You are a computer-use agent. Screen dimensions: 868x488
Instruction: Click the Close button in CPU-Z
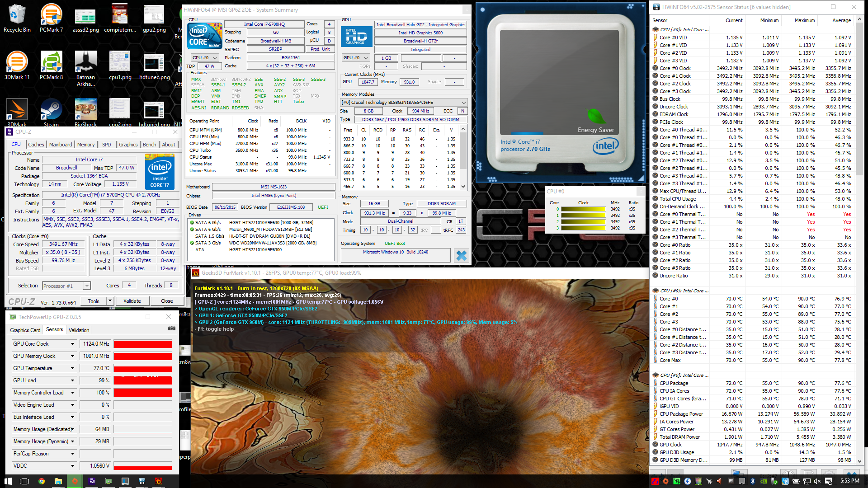pyautogui.click(x=167, y=301)
